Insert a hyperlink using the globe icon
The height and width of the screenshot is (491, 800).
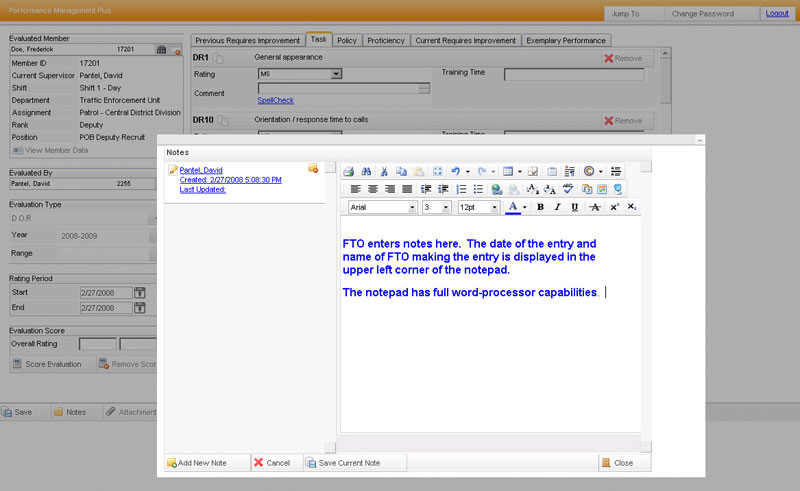(x=497, y=189)
